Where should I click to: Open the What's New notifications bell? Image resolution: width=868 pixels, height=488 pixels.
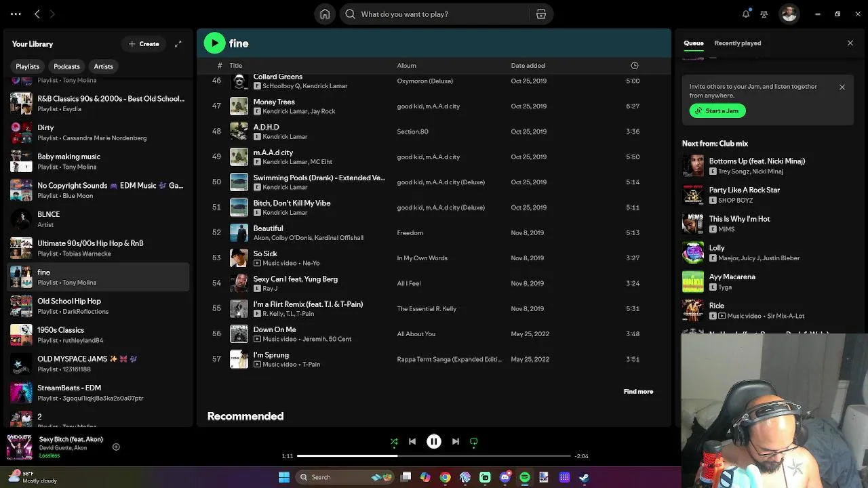coord(746,14)
